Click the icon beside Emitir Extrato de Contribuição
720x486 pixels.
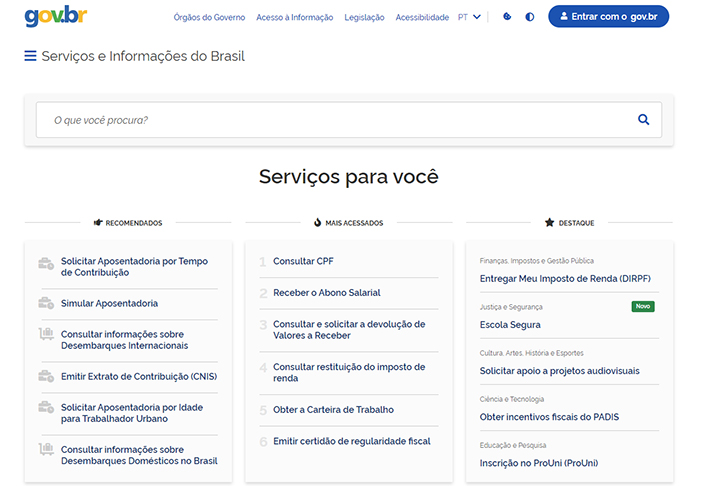(x=46, y=376)
